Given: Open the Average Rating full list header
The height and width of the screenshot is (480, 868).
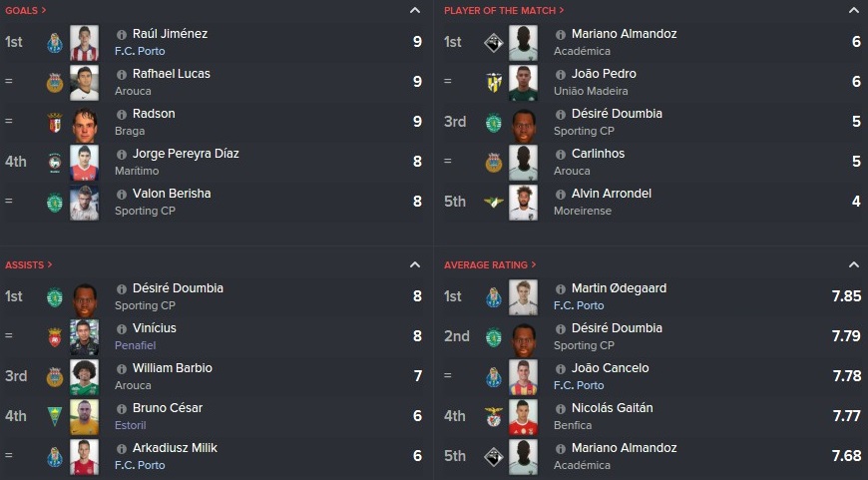Looking at the screenshot, I should pos(490,264).
